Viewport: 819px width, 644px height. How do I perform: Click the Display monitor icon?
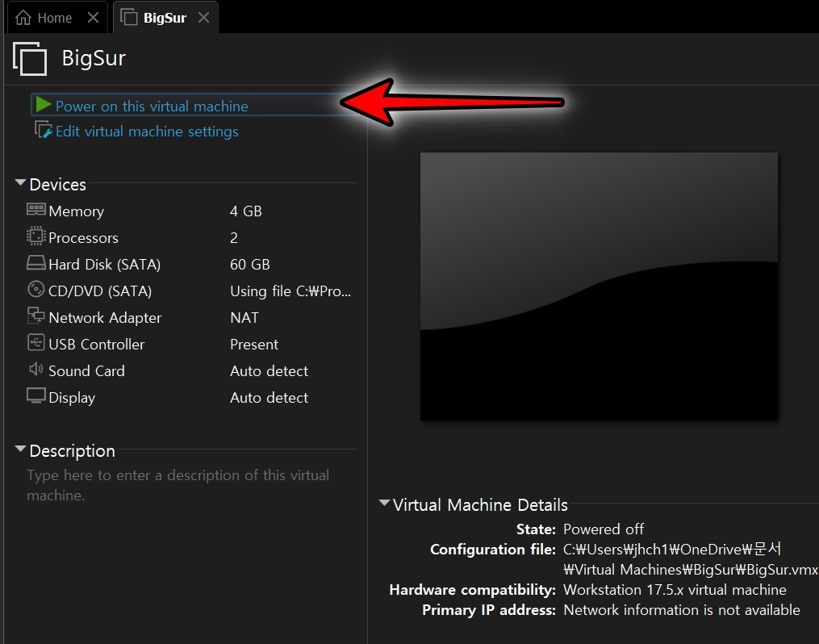click(x=36, y=395)
